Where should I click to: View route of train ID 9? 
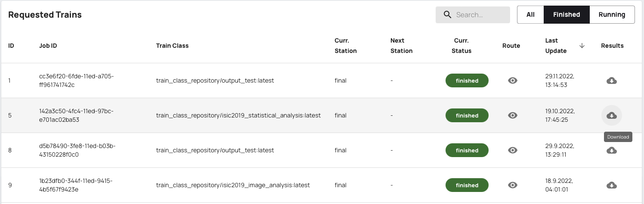[512, 185]
